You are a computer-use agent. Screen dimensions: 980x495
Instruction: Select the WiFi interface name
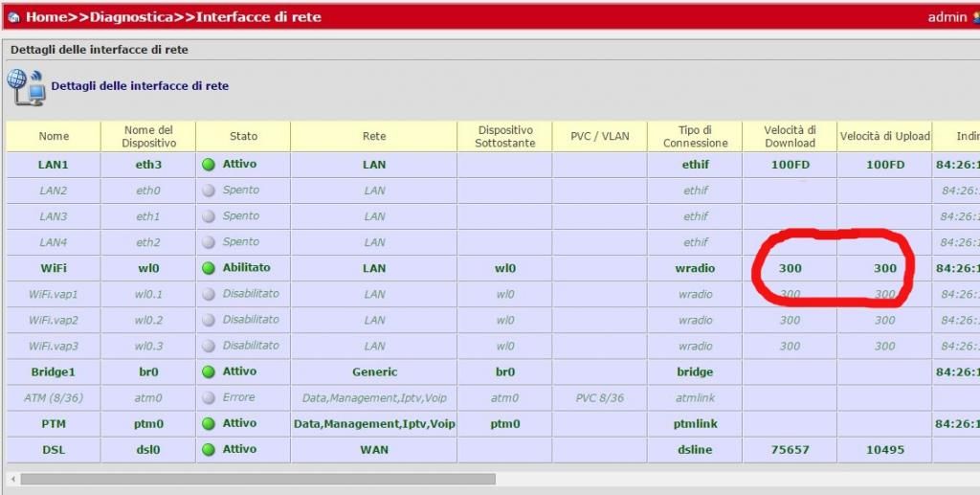[53, 268]
